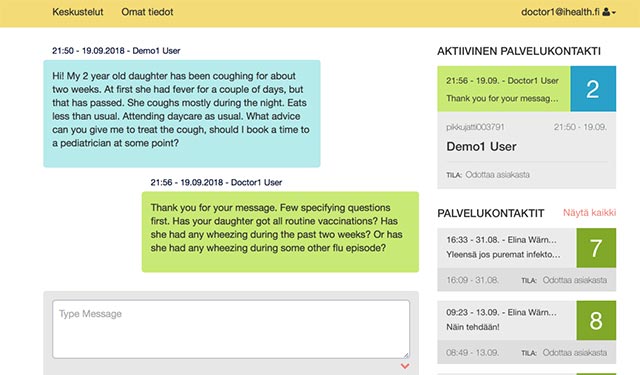The width and height of the screenshot is (640, 375).
Task: Click the green badge showing 8
Action: [596, 320]
